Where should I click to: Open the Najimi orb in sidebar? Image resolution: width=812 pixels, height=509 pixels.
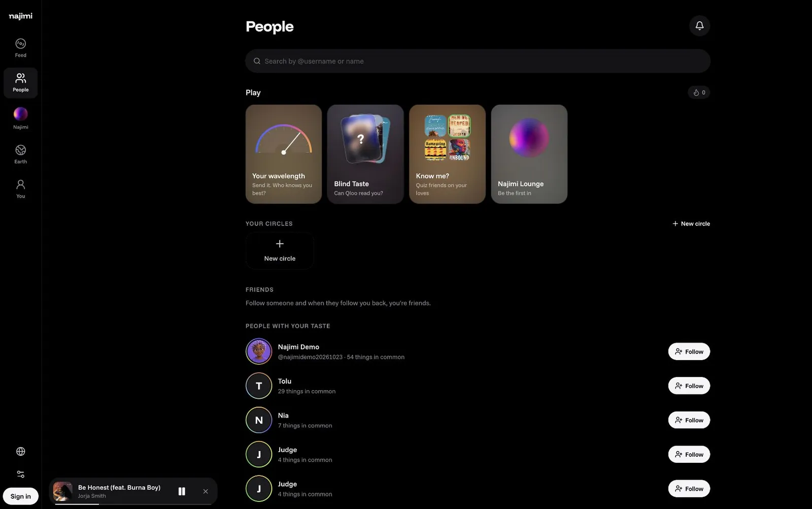pyautogui.click(x=20, y=118)
